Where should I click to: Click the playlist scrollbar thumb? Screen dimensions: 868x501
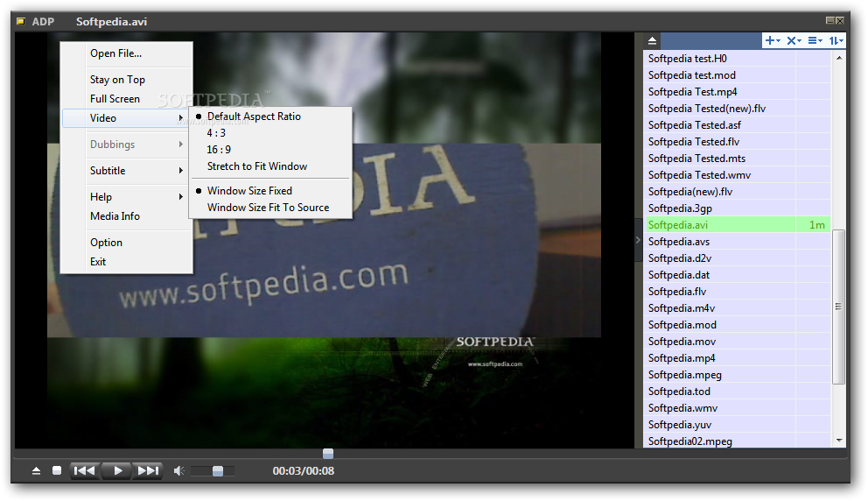tap(838, 306)
